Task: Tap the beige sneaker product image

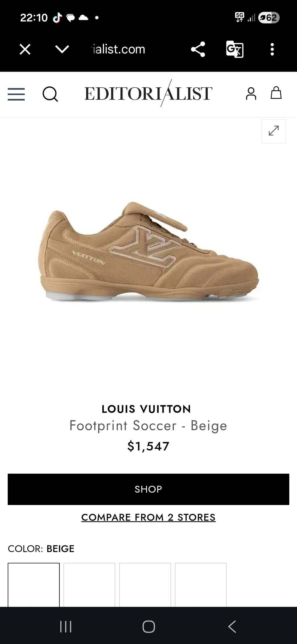Action: 149,251
